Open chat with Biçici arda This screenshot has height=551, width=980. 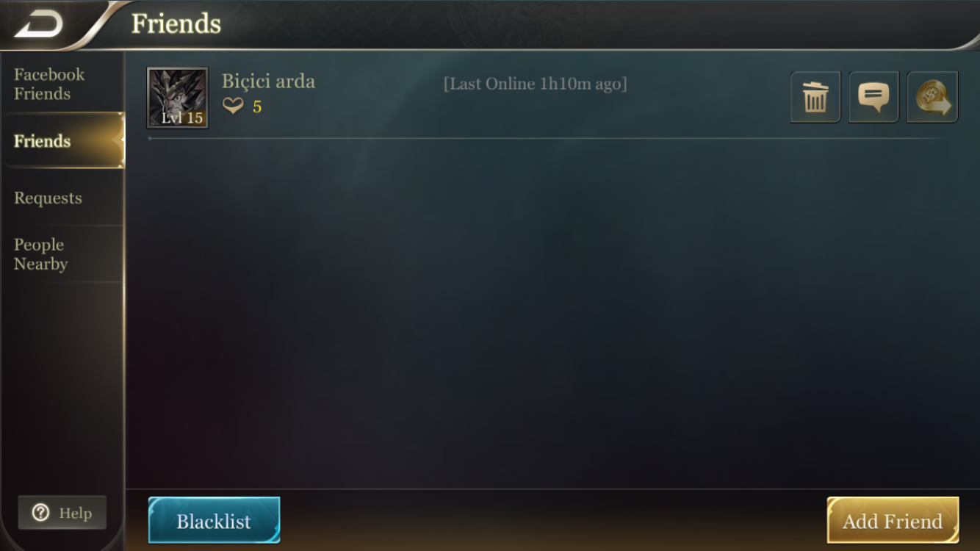[873, 97]
